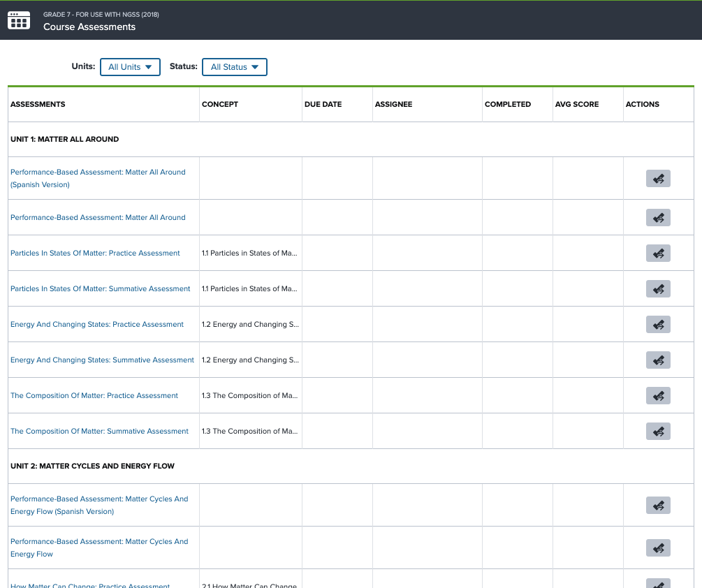
Task: Open Energy And Changing States: Summative Assessment
Action: click(x=102, y=360)
